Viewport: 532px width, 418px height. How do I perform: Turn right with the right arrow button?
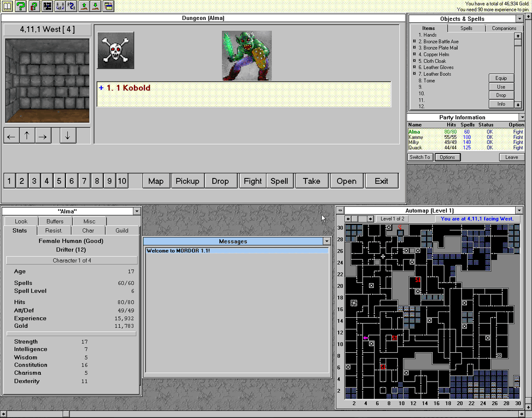pyautogui.click(x=43, y=136)
